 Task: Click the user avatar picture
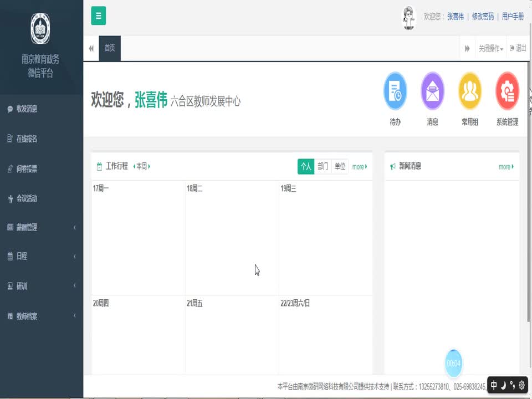pos(408,17)
